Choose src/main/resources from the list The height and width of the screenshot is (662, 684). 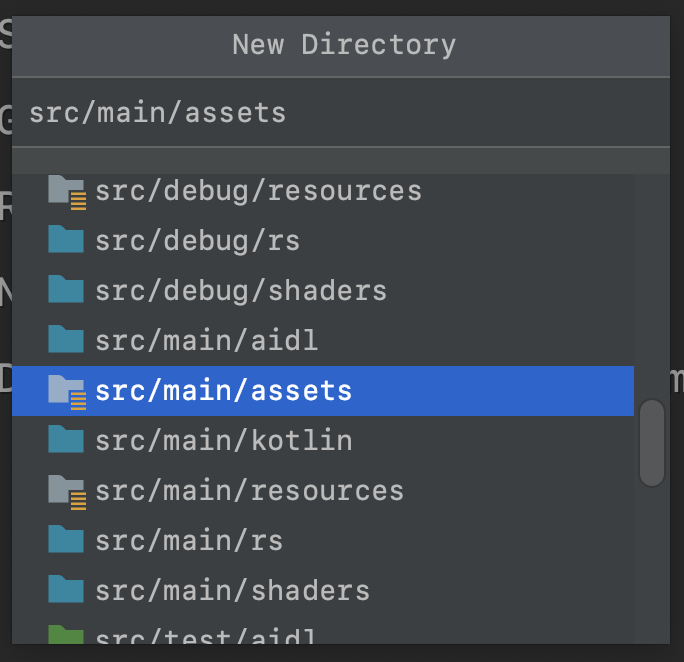tap(323, 491)
